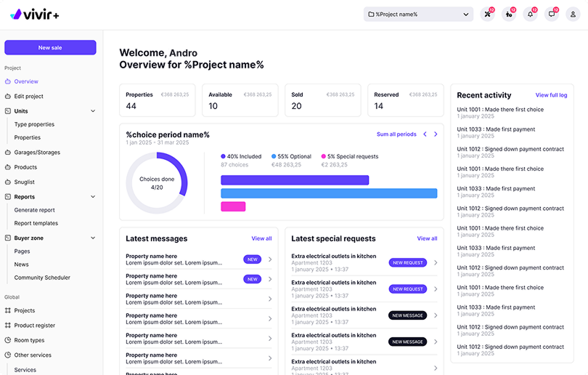Click the person-with-key icon in header
Image resolution: width=588 pixels, height=375 pixels.
click(x=509, y=15)
